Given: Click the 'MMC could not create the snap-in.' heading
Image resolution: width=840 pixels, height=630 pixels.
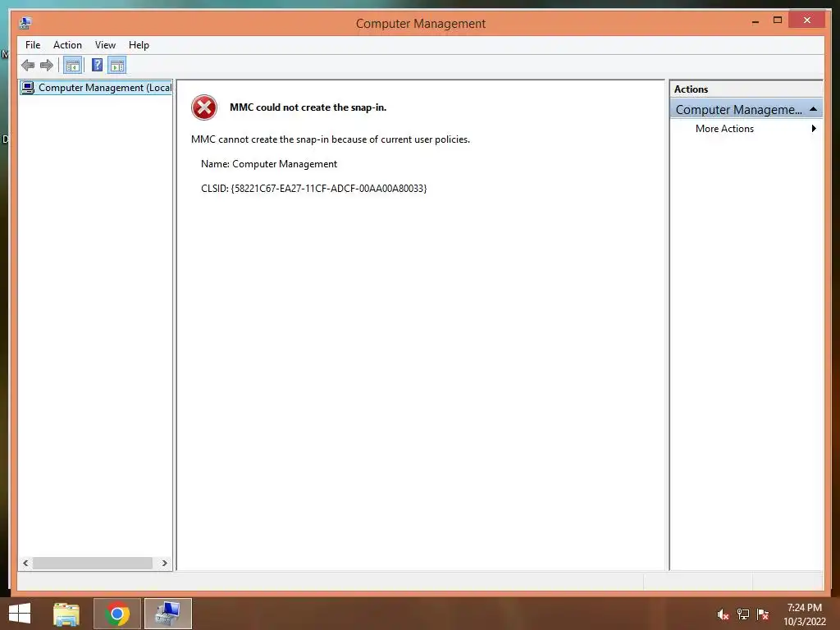Looking at the screenshot, I should [308, 107].
